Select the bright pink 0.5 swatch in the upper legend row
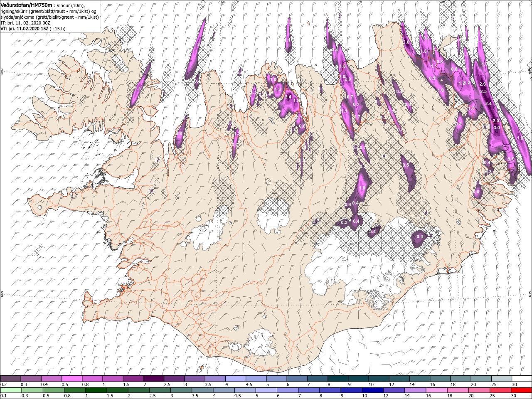The height and width of the screenshot is (399, 532). click(x=72, y=379)
